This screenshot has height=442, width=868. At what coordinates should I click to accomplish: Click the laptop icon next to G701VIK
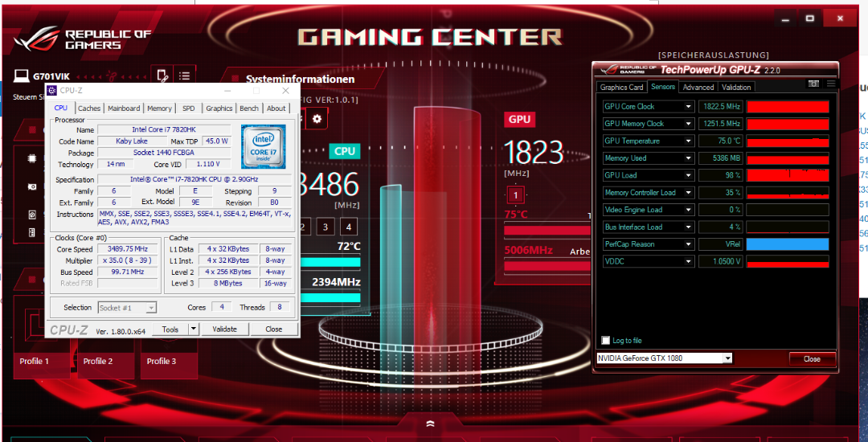pyautogui.click(x=22, y=76)
